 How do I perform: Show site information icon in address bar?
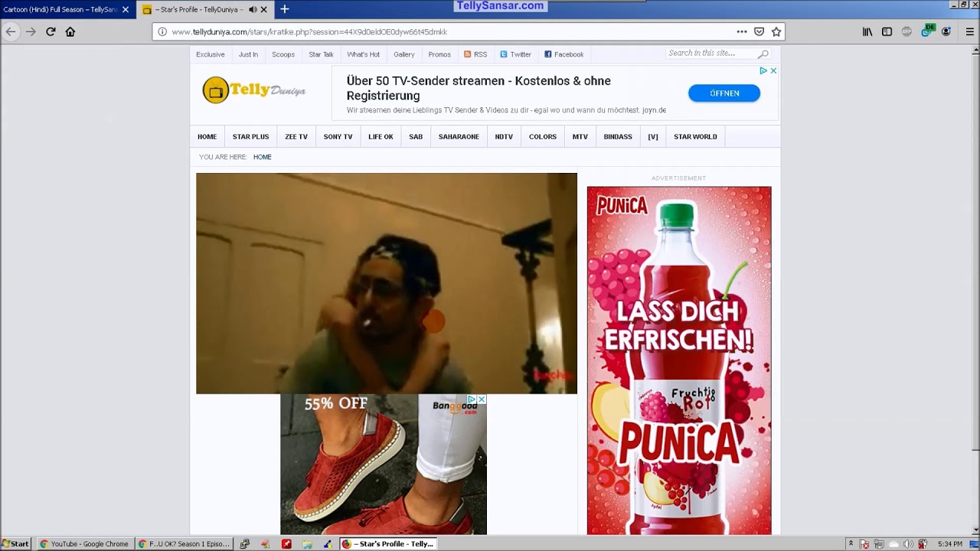[x=162, y=31]
